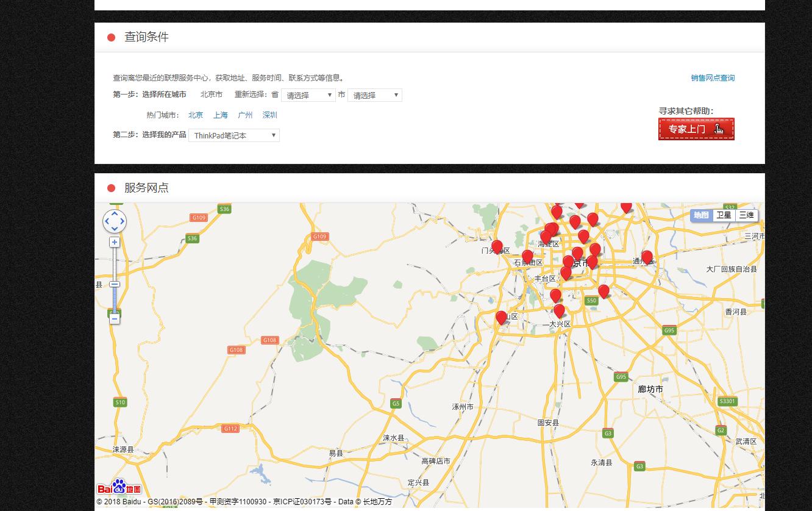Pan the map up with the arrow
812x511 pixels.
[115, 213]
